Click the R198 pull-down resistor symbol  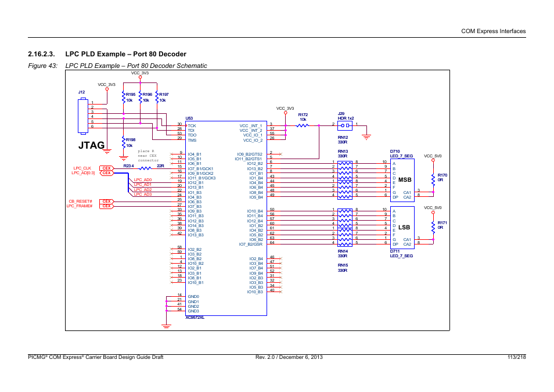pos(123,143)
